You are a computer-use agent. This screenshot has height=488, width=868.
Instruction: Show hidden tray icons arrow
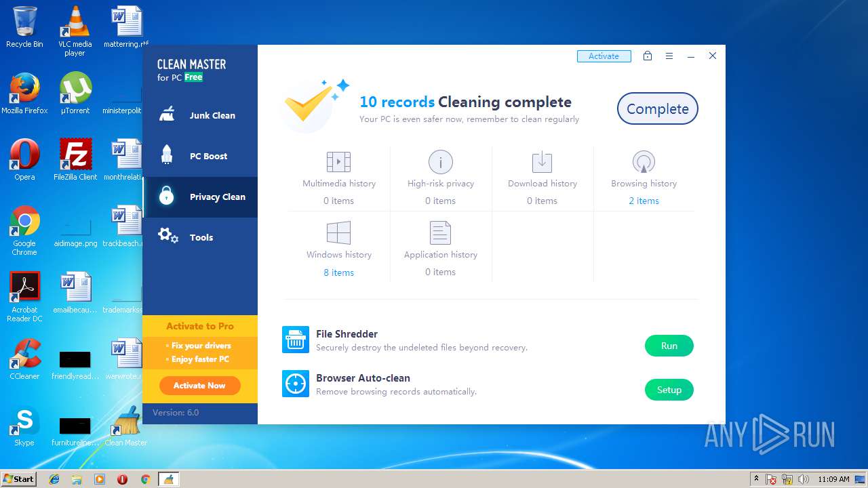[x=756, y=479]
